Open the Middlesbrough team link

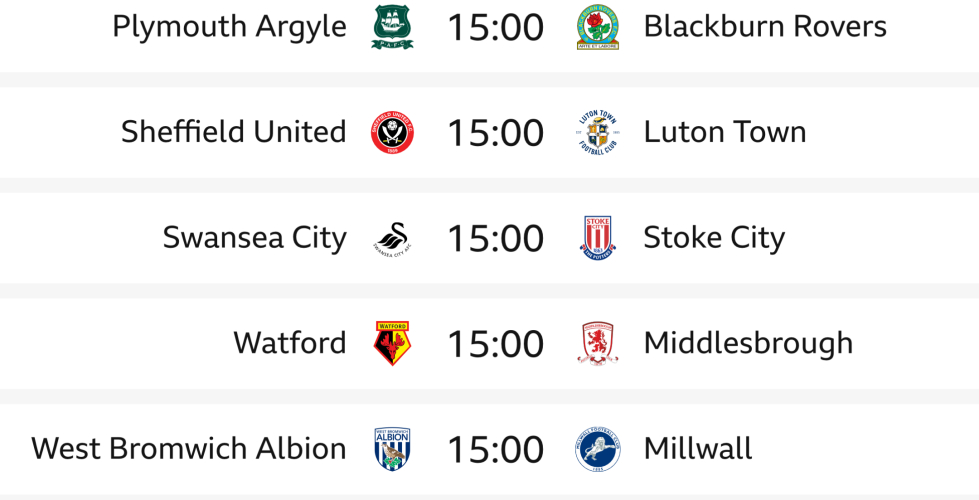click(748, 343)
